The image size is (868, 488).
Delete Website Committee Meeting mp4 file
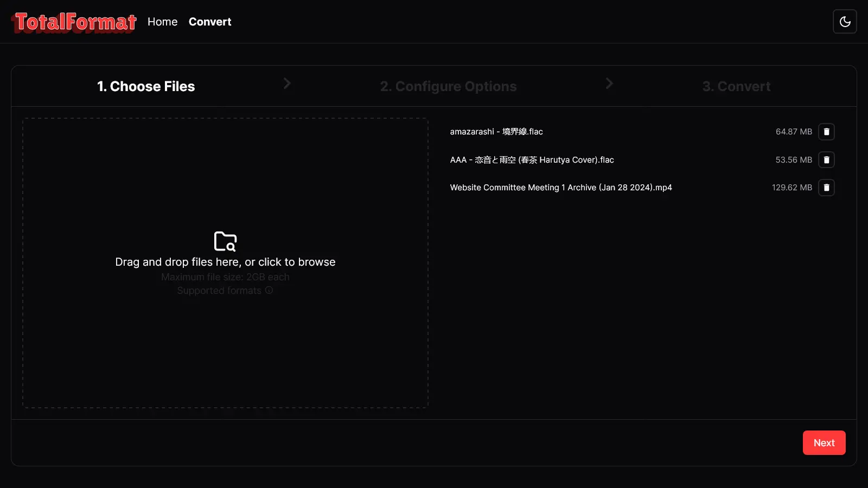(826, 188)
